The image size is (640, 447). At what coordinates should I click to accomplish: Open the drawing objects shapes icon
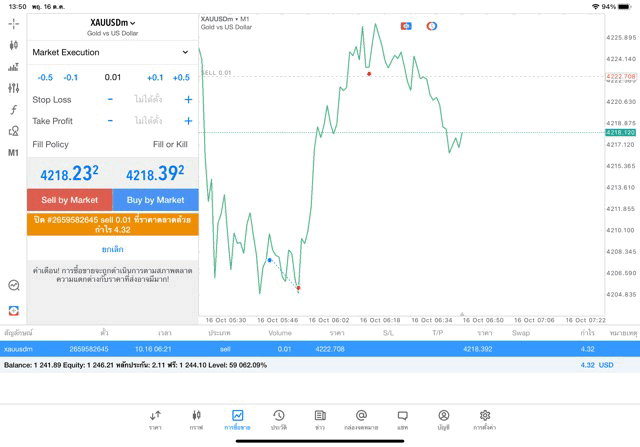pos(14,131)
